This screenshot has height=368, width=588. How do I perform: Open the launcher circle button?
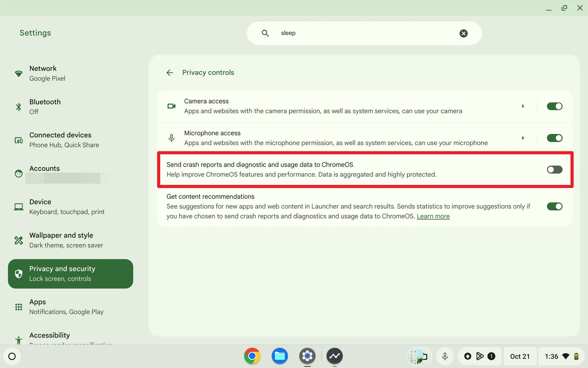[x=12, y=356]
